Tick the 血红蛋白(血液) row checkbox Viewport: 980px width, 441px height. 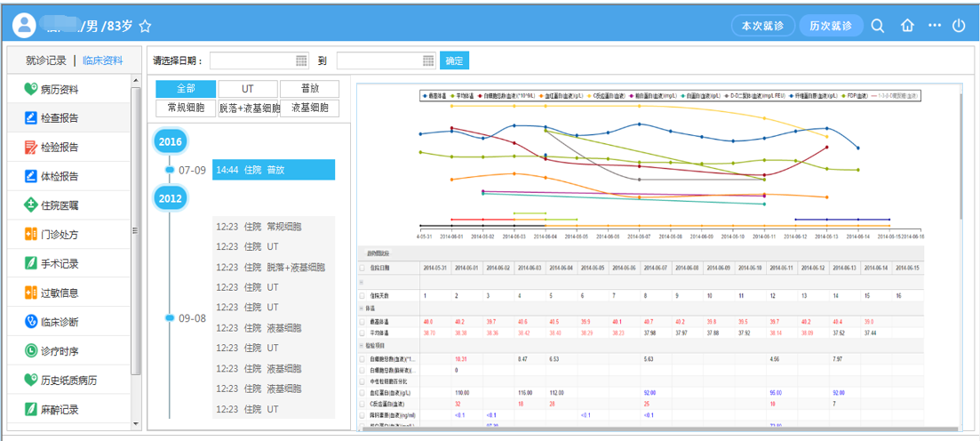pyautogui.click(x=363, y=392)
